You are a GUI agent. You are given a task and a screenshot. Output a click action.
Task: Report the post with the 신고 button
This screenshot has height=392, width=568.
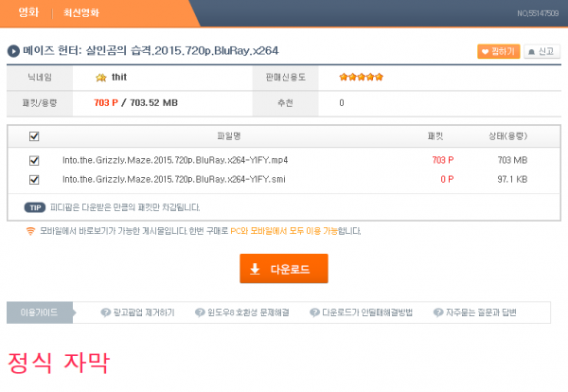click(542, 51)
